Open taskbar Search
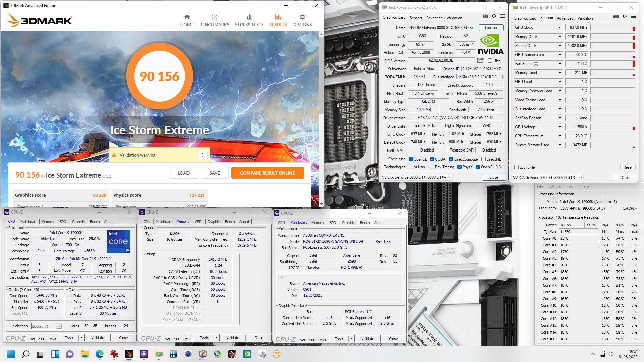The height and width of the screenshot is (362, 644). click(25, 354)
